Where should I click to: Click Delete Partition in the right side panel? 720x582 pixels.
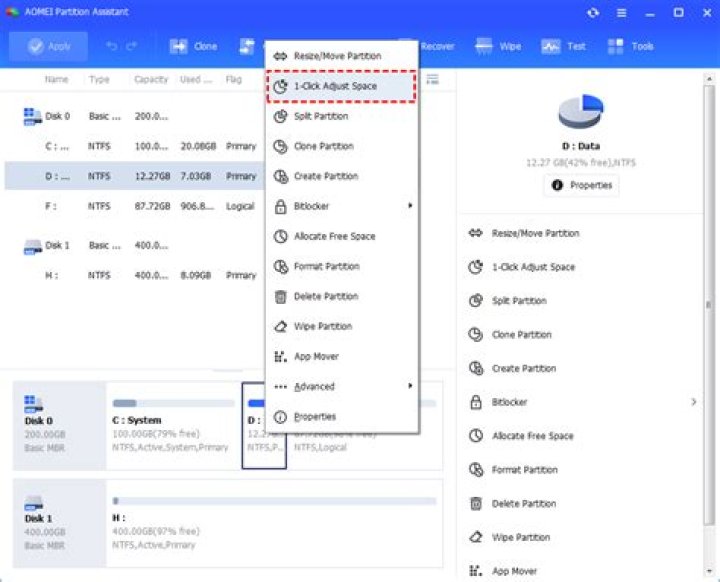(525, 503)
